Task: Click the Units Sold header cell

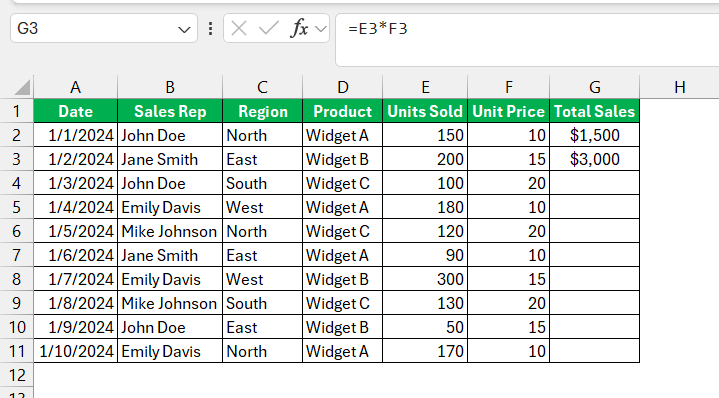Action: pos(425,111)
